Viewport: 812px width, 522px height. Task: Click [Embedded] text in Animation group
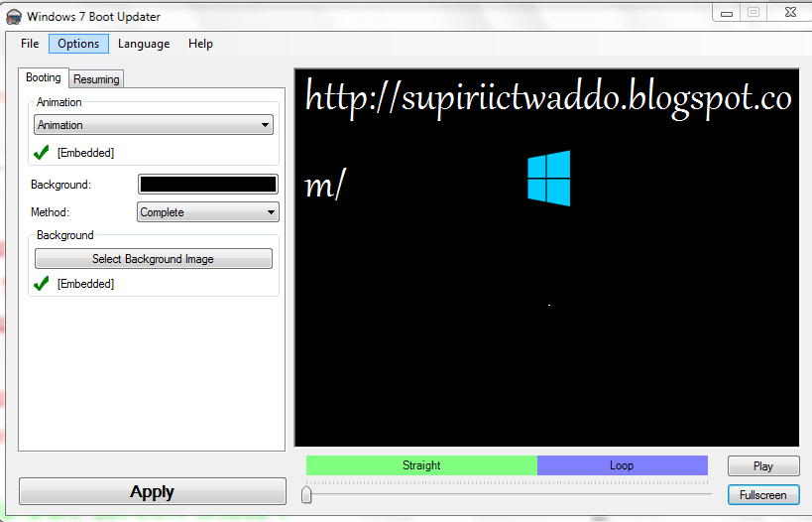point(85,153)
